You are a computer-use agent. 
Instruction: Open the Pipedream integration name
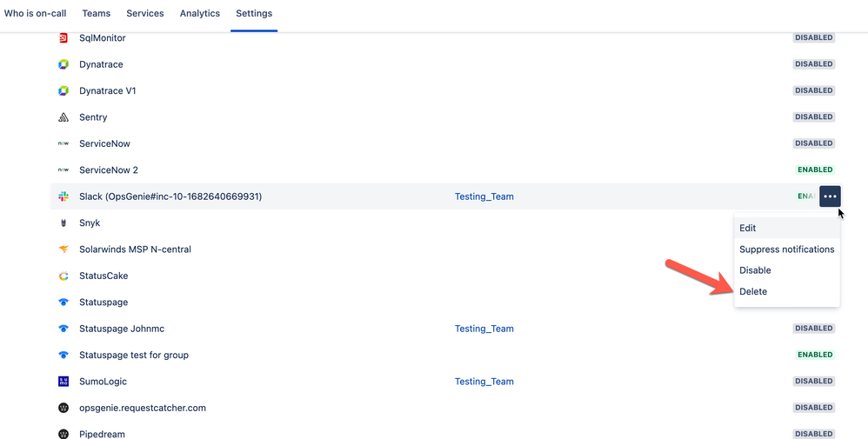[102, 434]
